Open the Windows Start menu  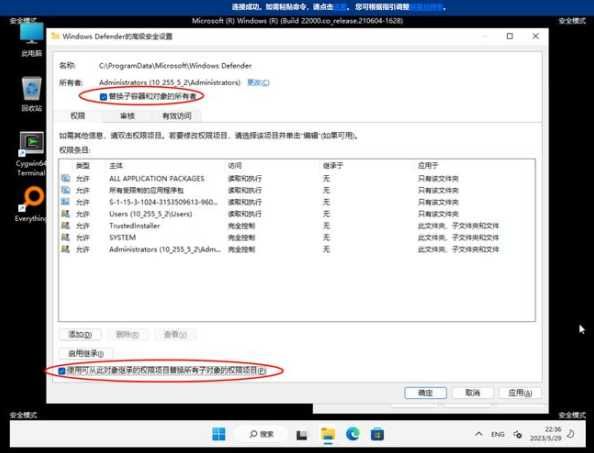coord(219,434)
